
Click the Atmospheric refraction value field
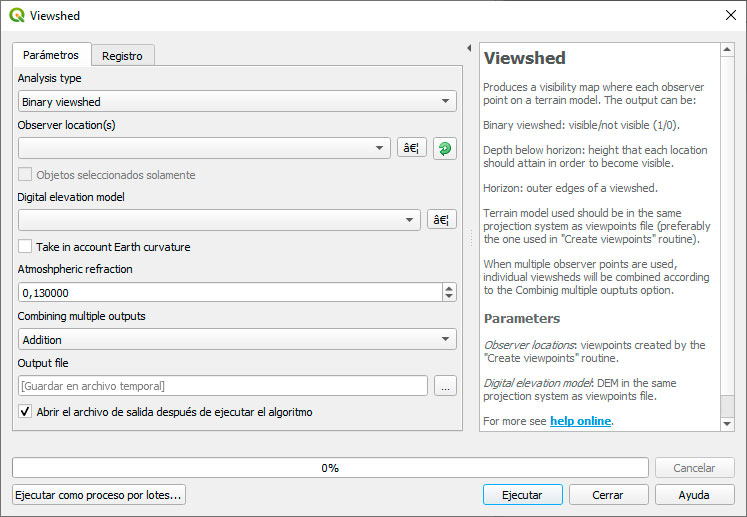point(230,292)
